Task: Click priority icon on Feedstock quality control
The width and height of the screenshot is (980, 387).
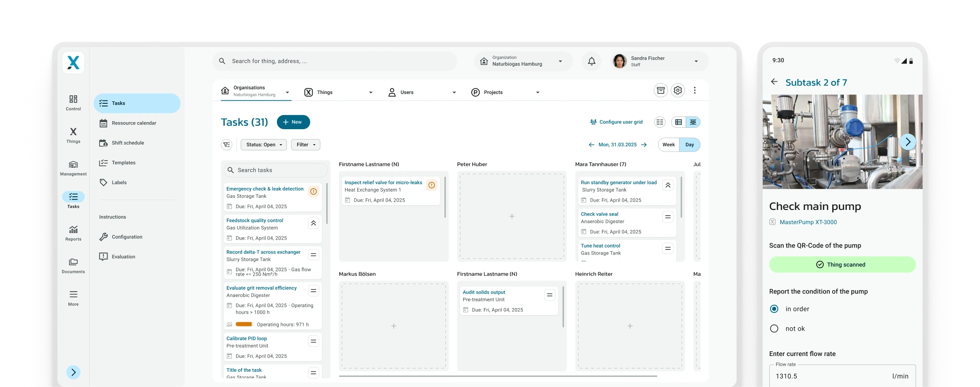Action: [314, 223]
